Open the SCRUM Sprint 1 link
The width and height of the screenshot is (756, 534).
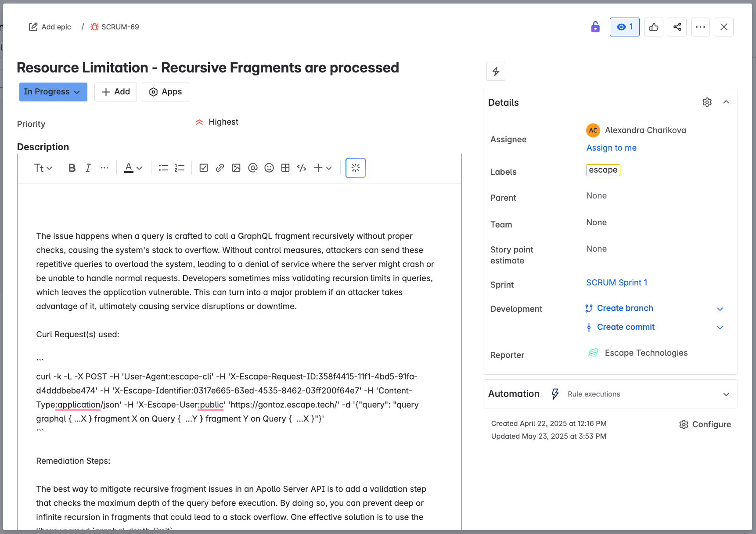click(x=616, y=282)
